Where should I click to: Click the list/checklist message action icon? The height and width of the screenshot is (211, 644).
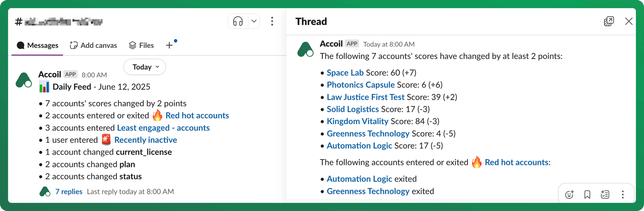[605, 194]
